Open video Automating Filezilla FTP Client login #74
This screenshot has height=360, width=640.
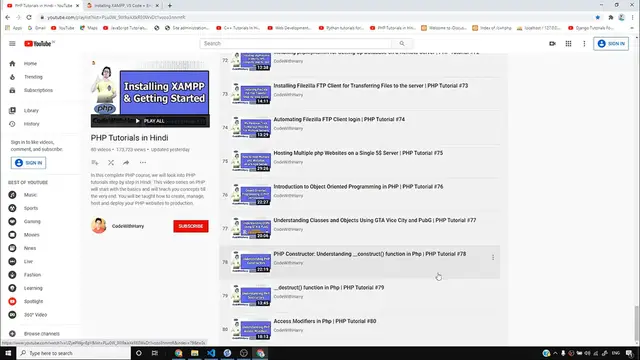[339, 120]
